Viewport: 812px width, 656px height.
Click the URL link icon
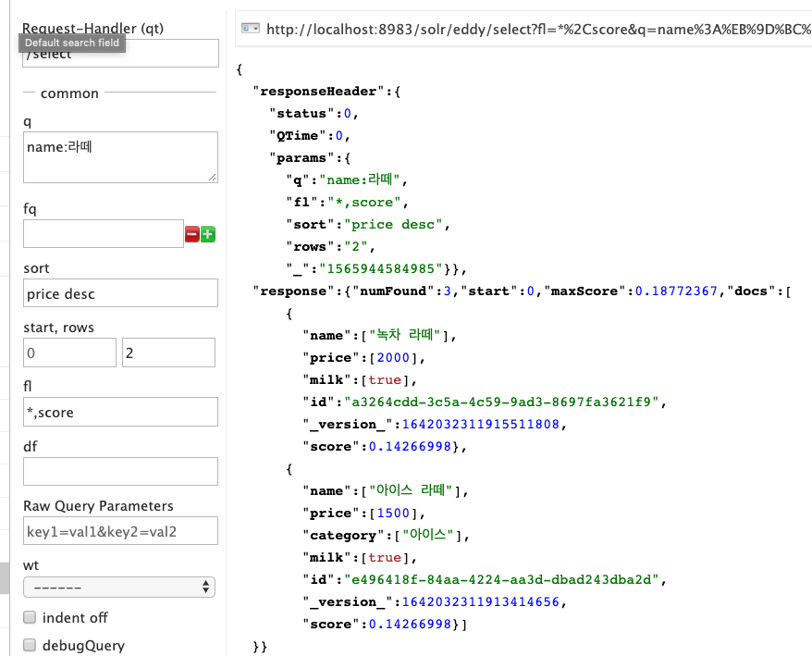click(x=251, y=29)
